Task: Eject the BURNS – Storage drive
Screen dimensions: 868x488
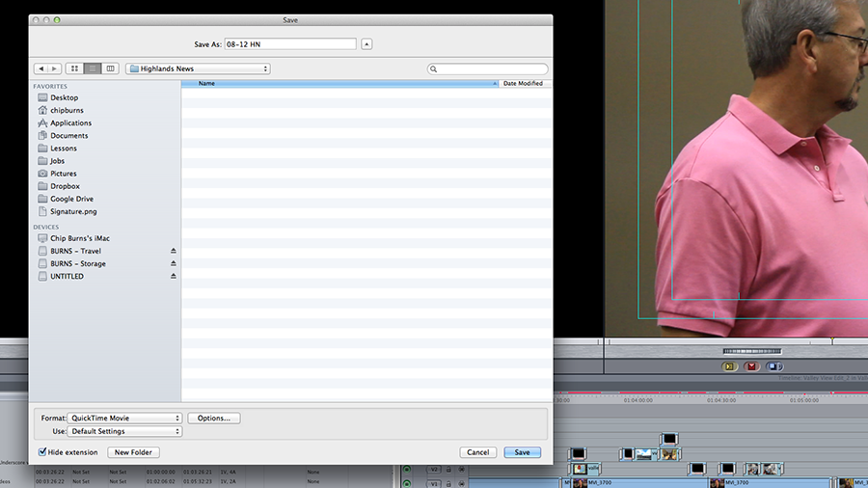Action: (174, 264)
